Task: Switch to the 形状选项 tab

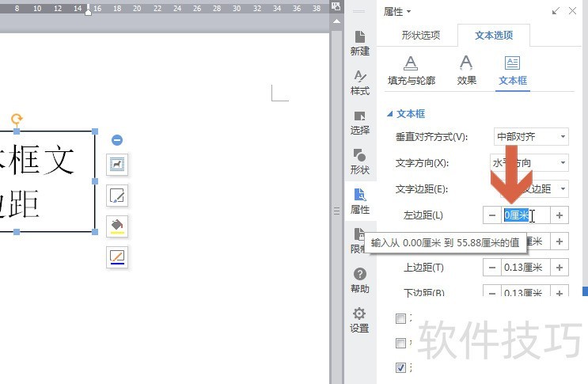Action: click(x=420, y=36)
